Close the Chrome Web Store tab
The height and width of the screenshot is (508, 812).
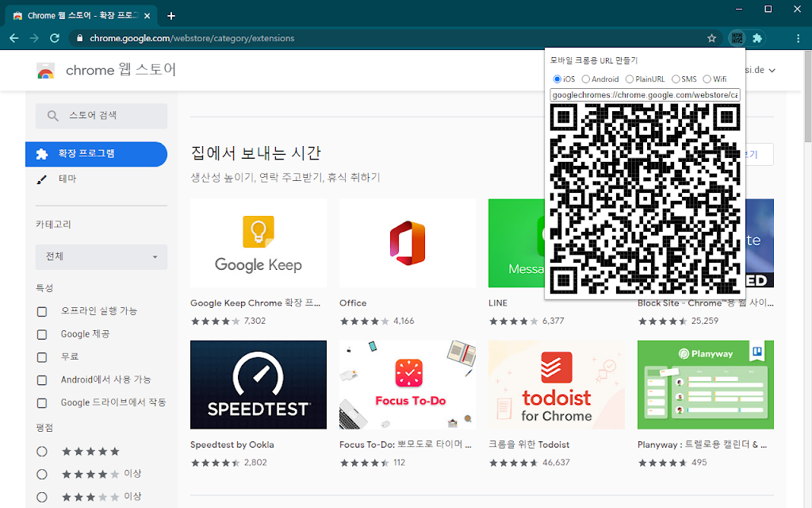coord(147,16)
